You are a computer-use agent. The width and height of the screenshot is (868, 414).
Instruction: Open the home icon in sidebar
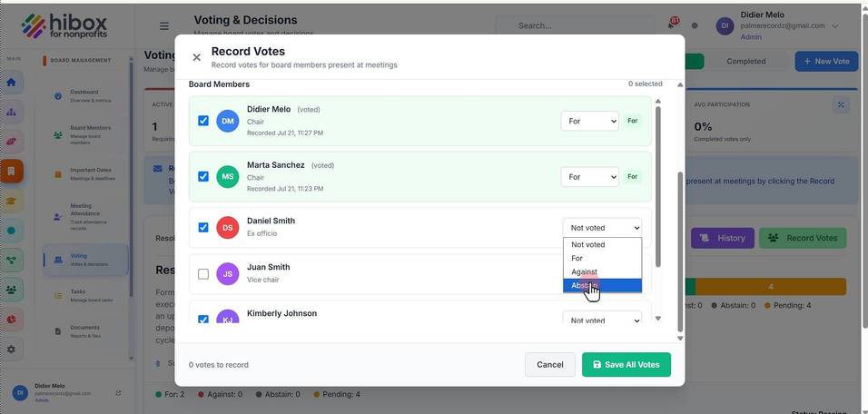click(12, 83)
